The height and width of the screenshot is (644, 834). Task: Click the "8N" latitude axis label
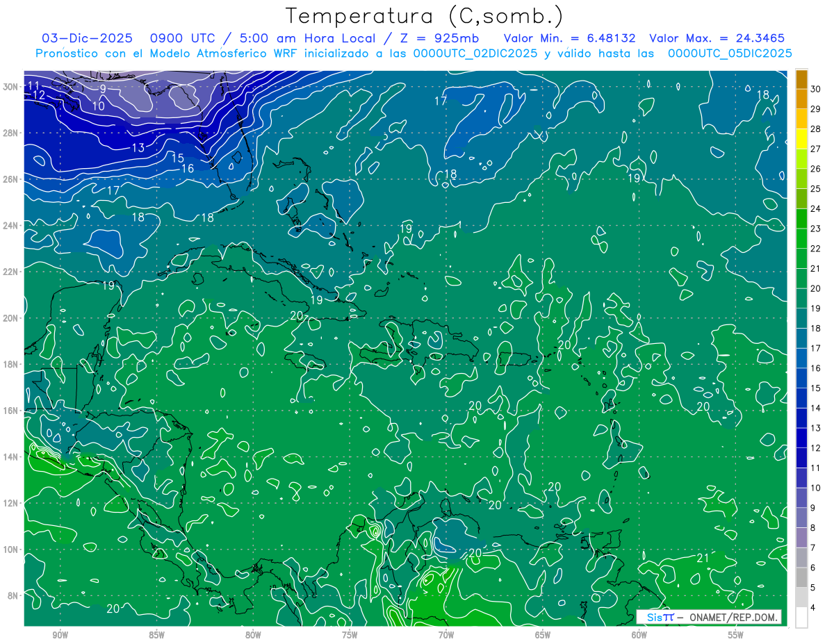click(x=13, y=595)
